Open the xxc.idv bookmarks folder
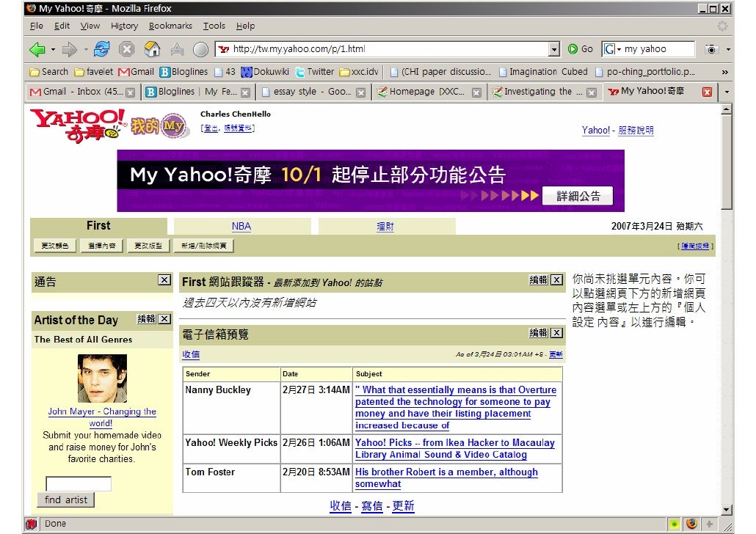The image size is (756, 534). [359, 72]
